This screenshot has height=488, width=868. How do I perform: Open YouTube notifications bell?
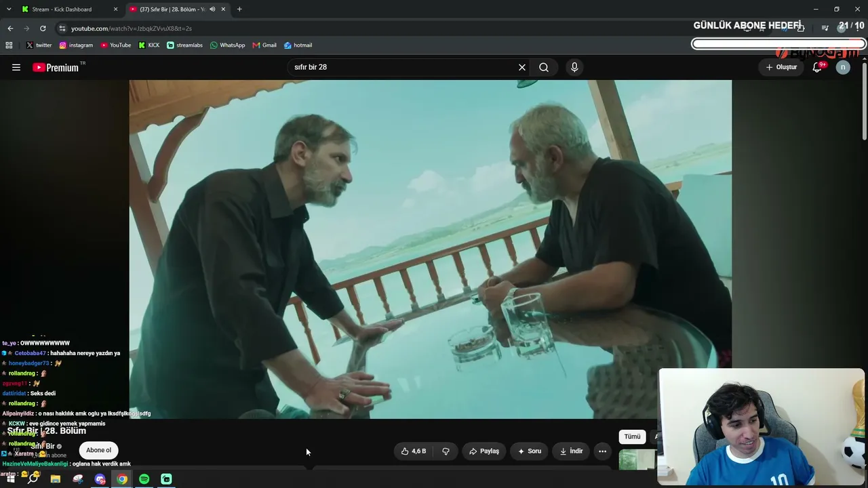click(817, 67)
